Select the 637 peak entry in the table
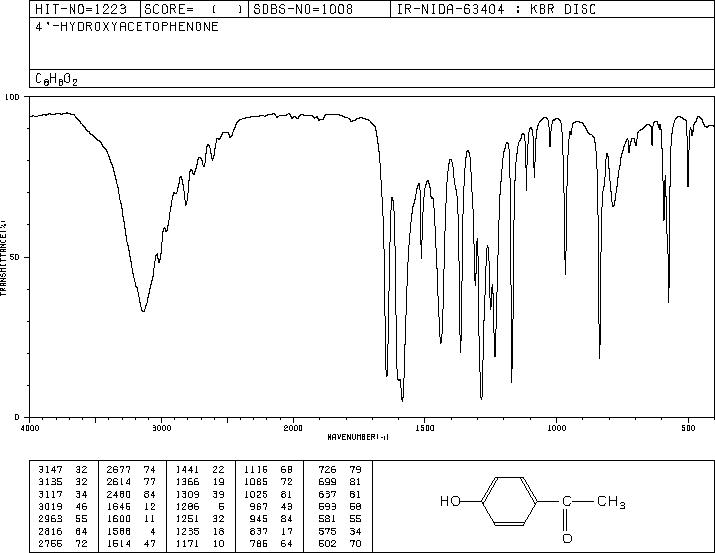715x553 pixels. (x=340, y=494)
